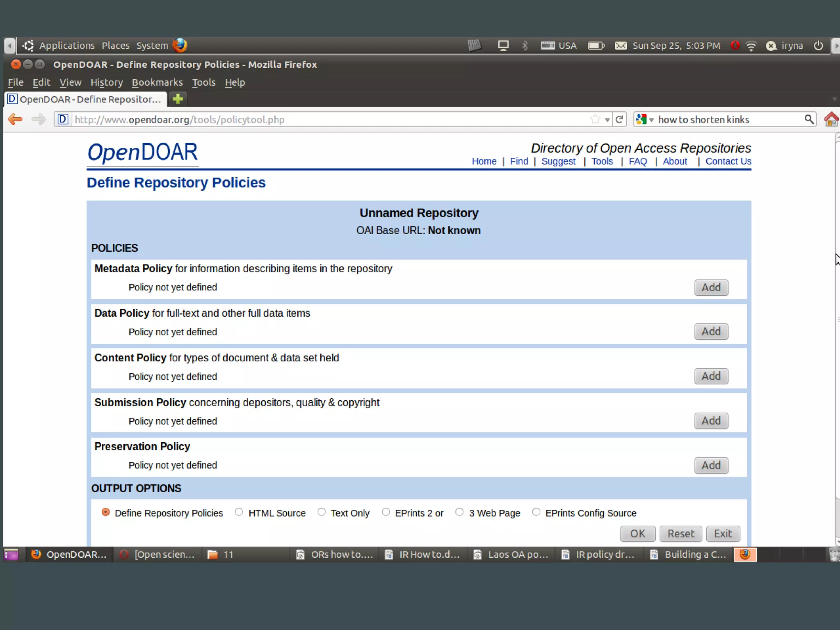Click Add for Metadata Policy
This screenshot has width=840, height=630.
pos(711,287)
